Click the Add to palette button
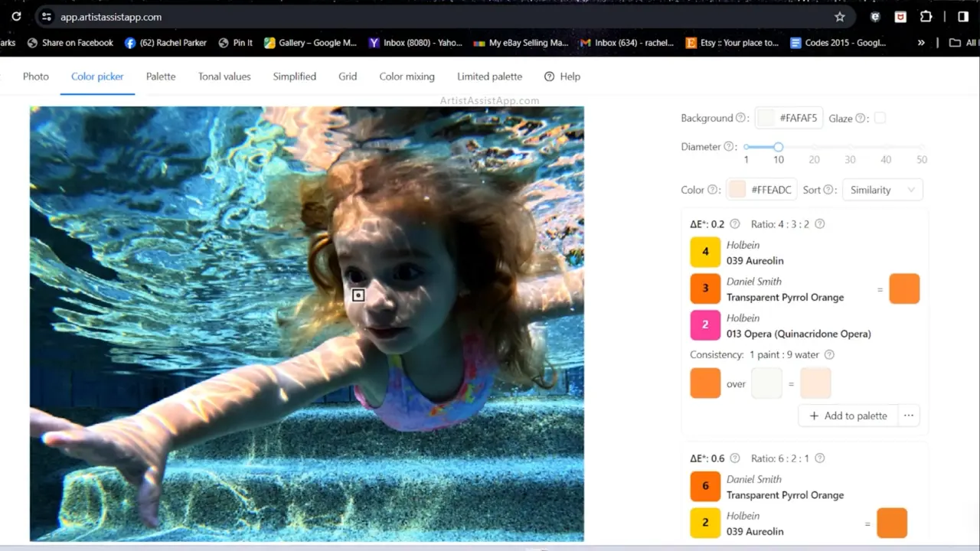Image resolution: width=980 pixels, height=551 pixels. pyautogui.click(x=848, y=416)
